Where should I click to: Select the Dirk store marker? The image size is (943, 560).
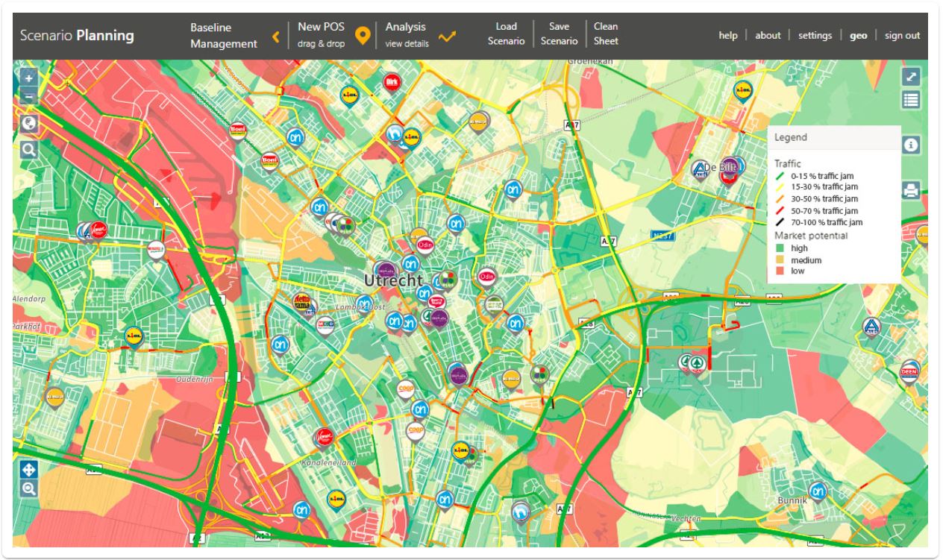click(x=391, y=83)
